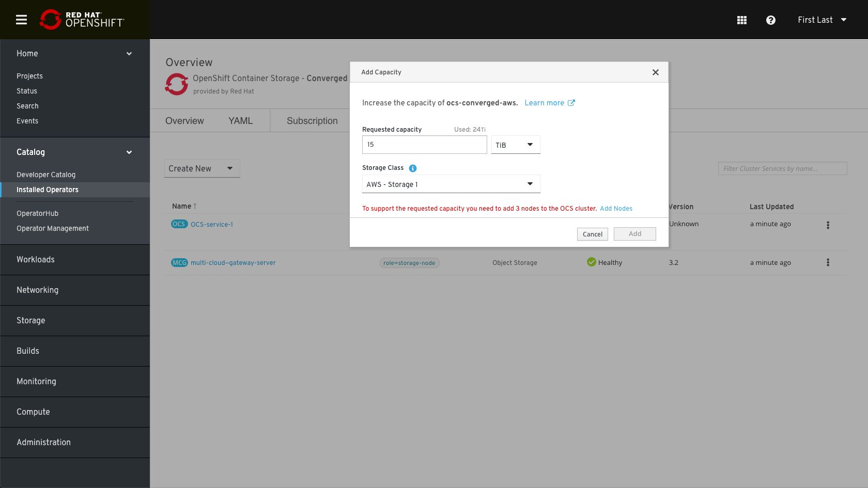Image resolution: width=868 pixels, height=488 pixels.
Task: Switch to the Overview tab
Action: 184,121
